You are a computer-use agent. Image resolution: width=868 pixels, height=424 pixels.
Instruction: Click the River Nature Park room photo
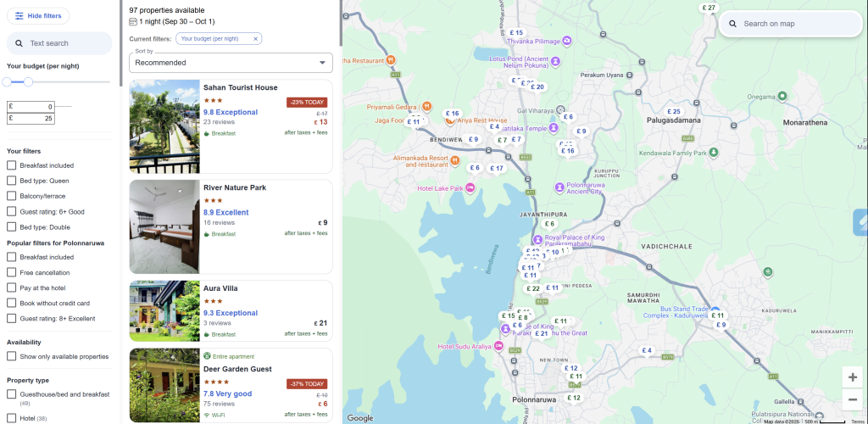point(164,226)
